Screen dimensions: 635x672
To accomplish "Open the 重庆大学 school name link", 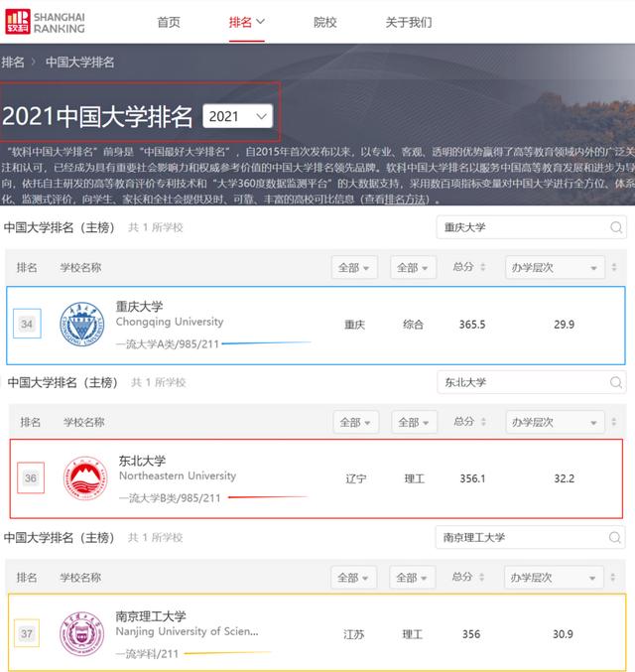I will [139, 307].
